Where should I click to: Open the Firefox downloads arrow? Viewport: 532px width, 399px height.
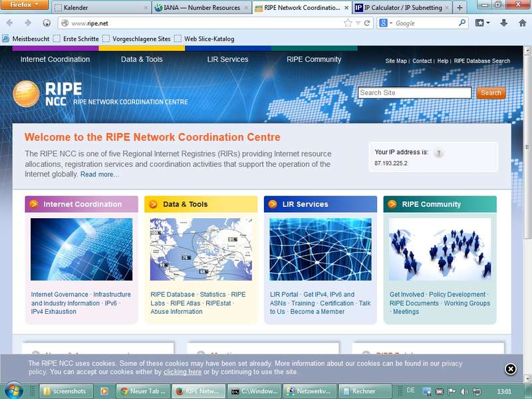click(x=503, y=23)
